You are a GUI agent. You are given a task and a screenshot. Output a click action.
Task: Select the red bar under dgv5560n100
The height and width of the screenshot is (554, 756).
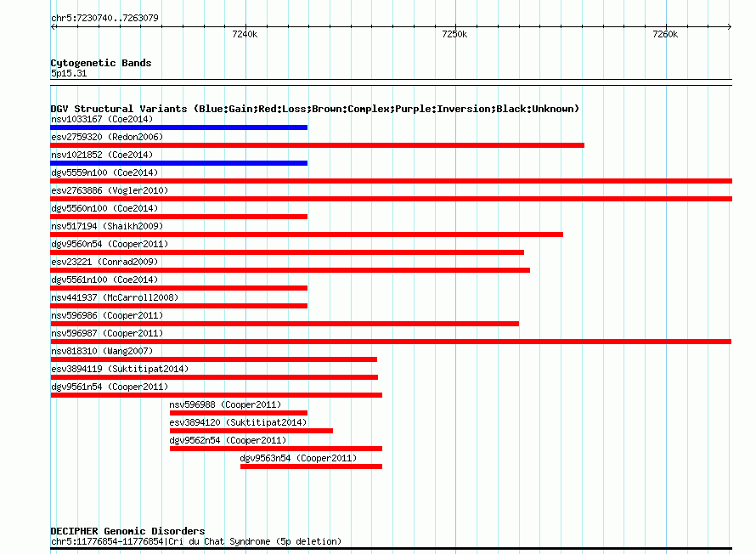[x=179, y=217]
